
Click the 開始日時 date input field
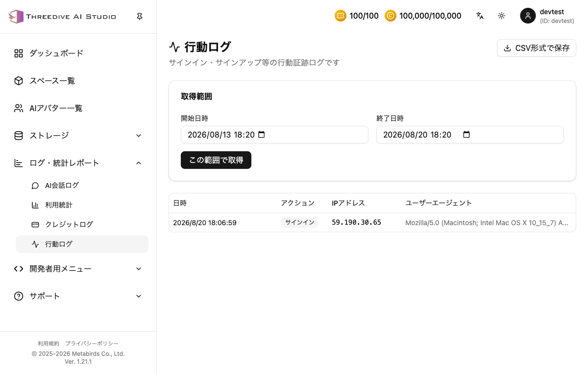pyautogui.click(x=274, y=135)
